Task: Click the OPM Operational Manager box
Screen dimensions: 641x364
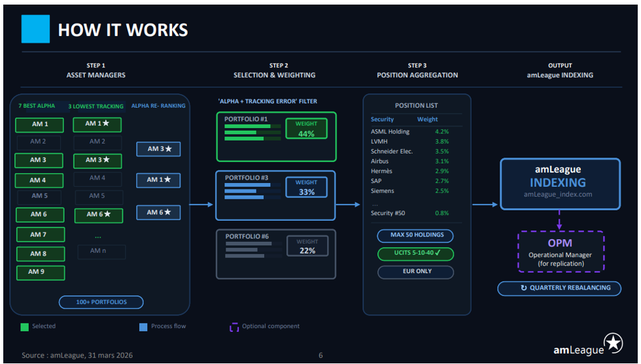Action: click(561, 252)
